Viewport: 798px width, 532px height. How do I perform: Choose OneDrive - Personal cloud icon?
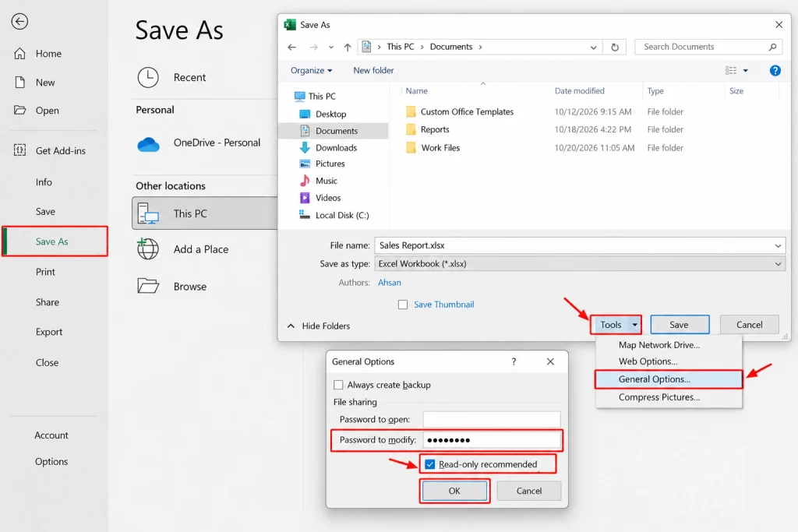tap(149, 144)
